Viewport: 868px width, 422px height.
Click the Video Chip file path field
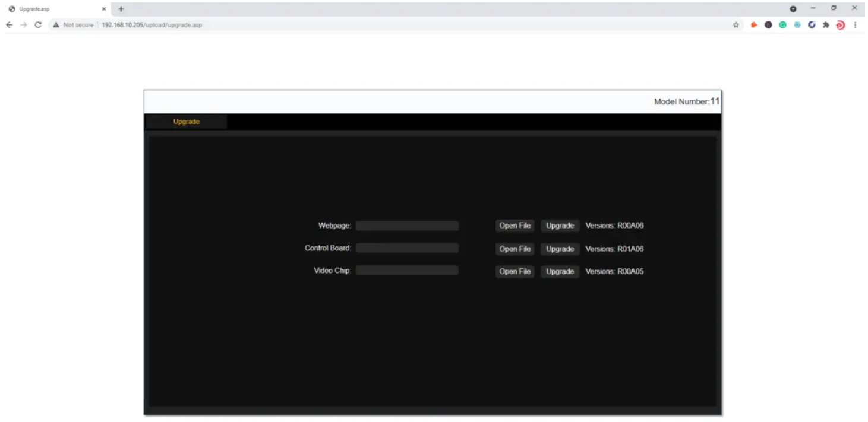coord(407,270)
